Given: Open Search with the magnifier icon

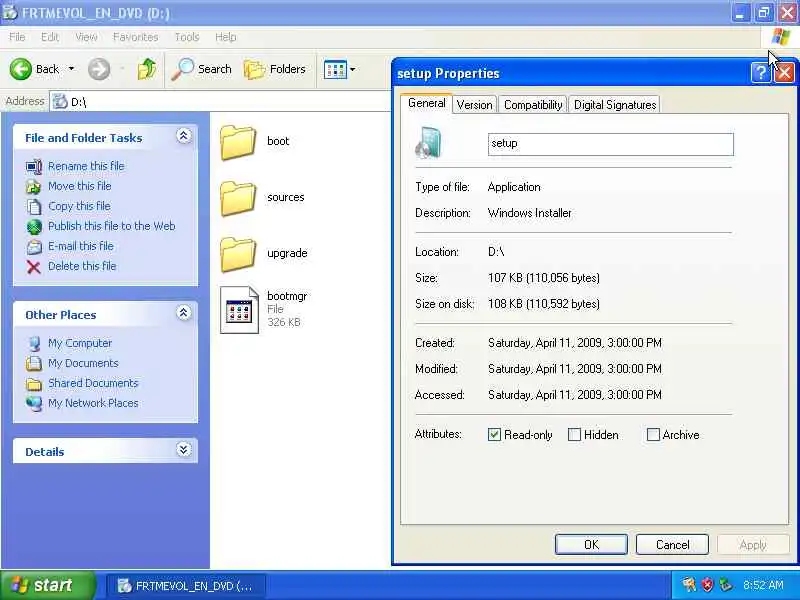Looking at the screenshot, I should coord(182,69).
